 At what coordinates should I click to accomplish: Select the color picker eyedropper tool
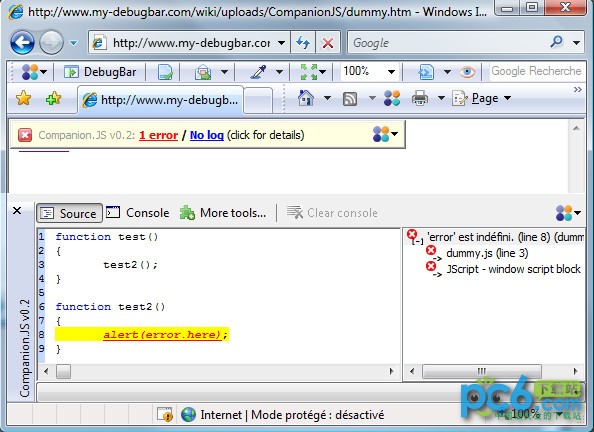(x=259, y=72)
